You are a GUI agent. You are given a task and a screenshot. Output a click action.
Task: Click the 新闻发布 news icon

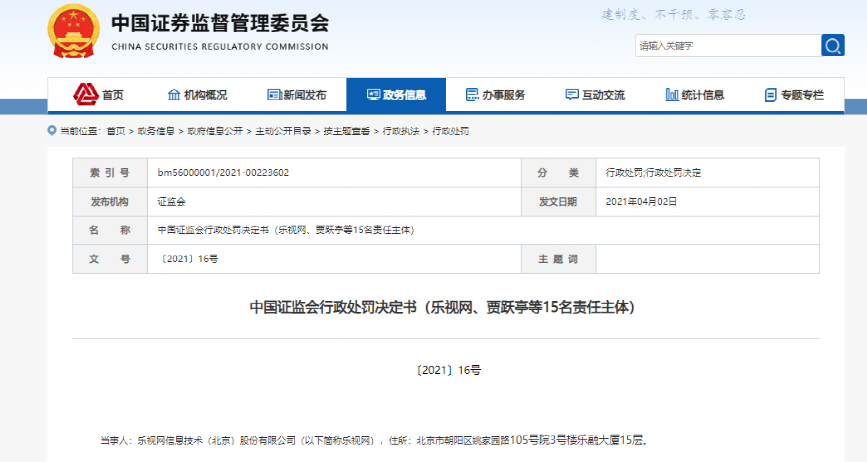(x=273, y=95)
